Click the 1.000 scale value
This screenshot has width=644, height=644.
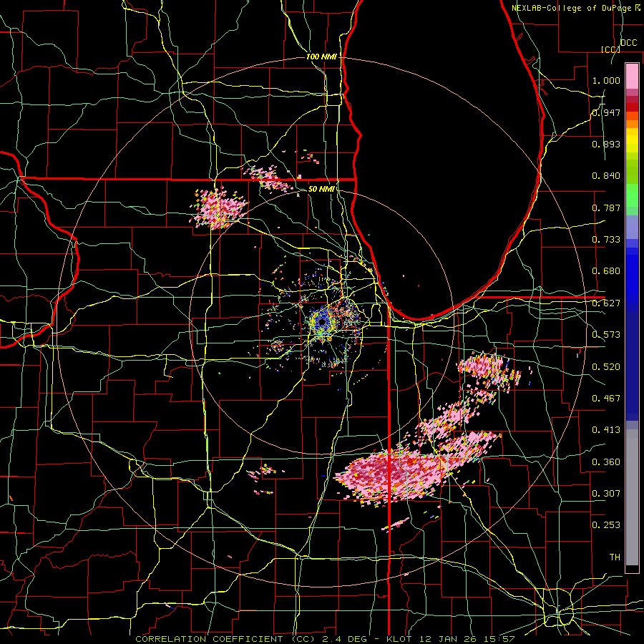click(x=606, y=80)
